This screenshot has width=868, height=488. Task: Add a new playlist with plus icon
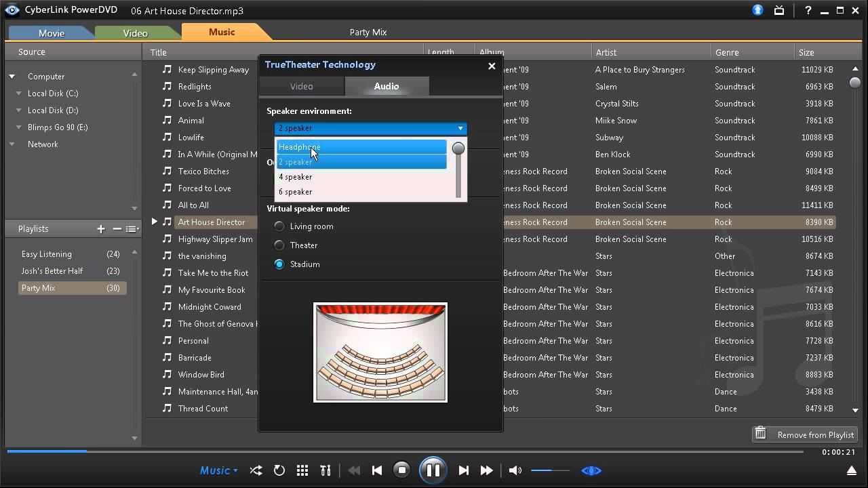coord(101,229)
